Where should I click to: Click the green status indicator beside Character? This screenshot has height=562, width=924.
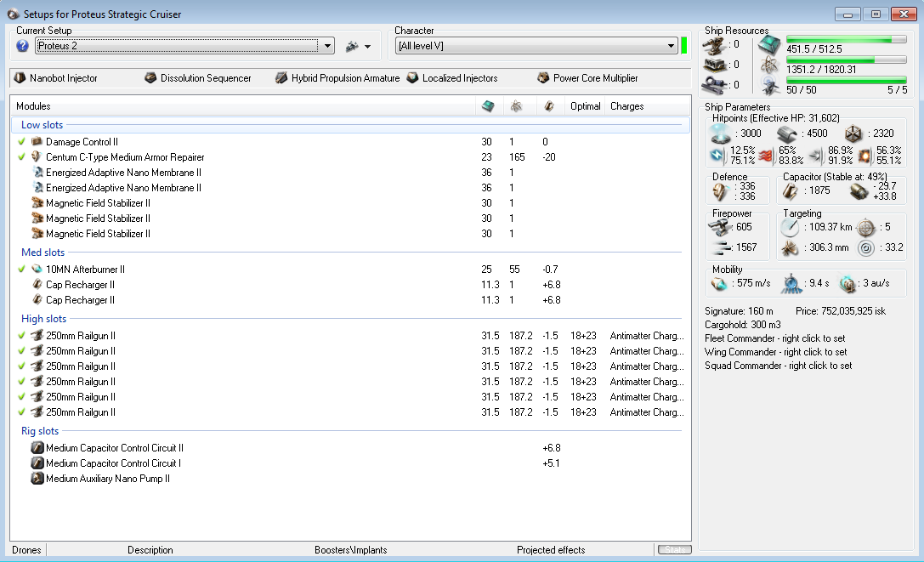(684, 45)
